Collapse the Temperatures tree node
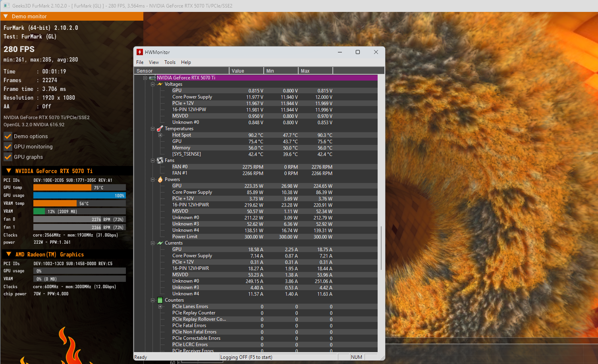 click(152, 129)
